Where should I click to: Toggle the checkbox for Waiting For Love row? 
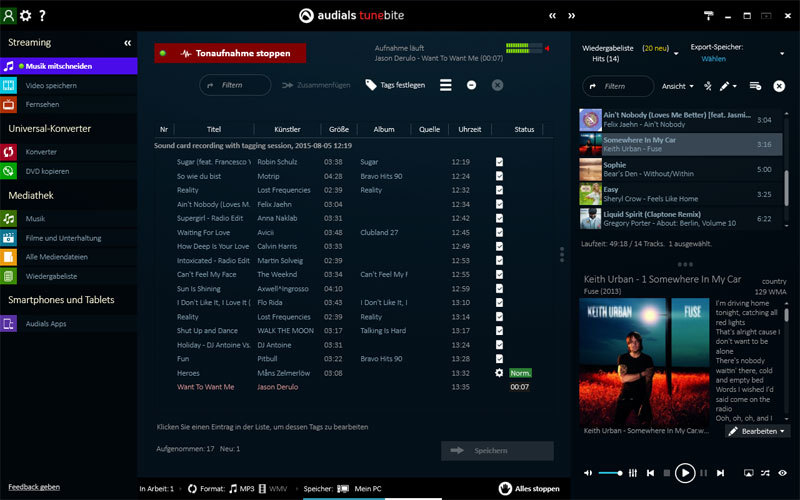499,232
